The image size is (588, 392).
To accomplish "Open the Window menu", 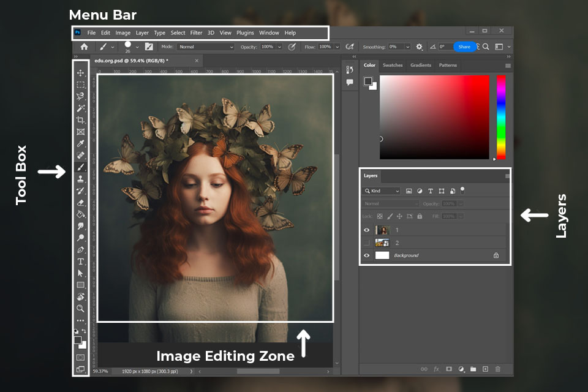I will (x=269, y=32).
